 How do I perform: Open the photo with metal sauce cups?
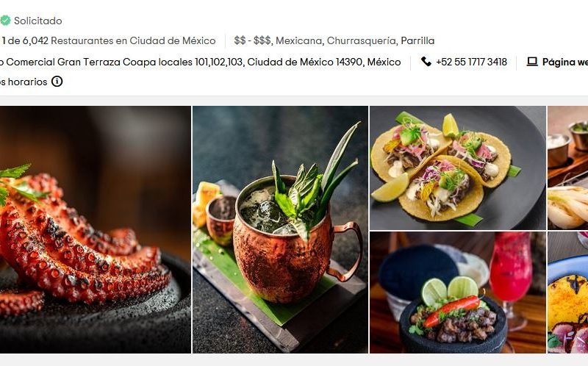click(567, 168)
